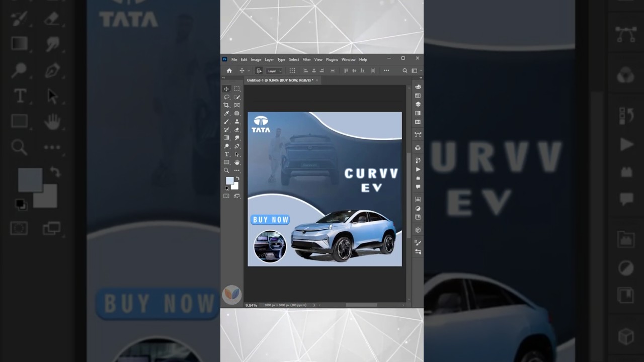
Task: Select the Clone Stamp tool
Action: [x=237, y=122]
